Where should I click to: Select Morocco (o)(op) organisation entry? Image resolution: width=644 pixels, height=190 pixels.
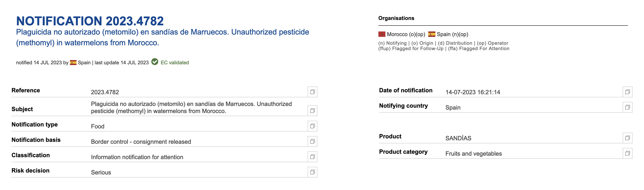pyautogui.click(x=402, y=34)
